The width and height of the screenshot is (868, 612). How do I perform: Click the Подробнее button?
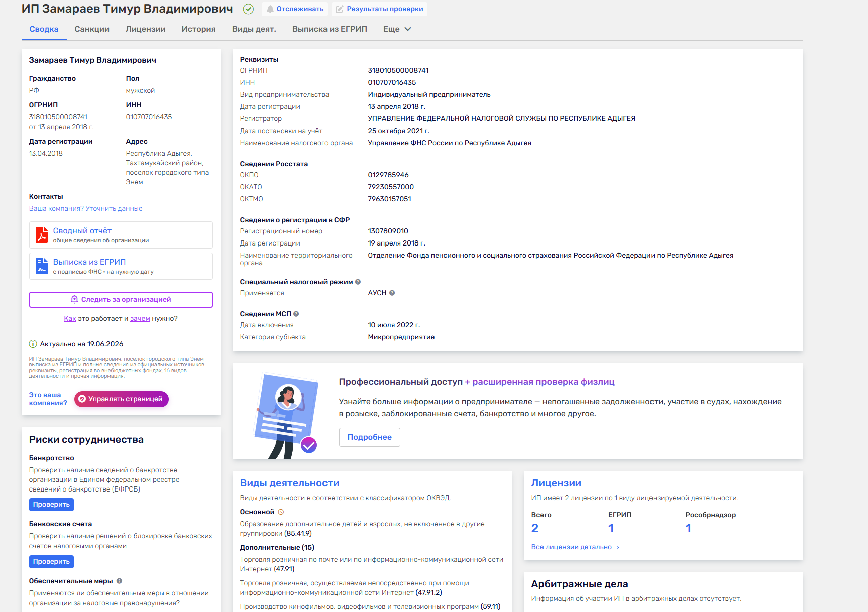[370, 437]
